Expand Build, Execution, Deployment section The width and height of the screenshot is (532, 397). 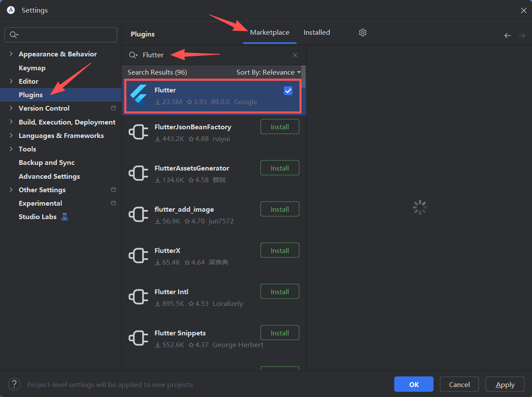11,122
